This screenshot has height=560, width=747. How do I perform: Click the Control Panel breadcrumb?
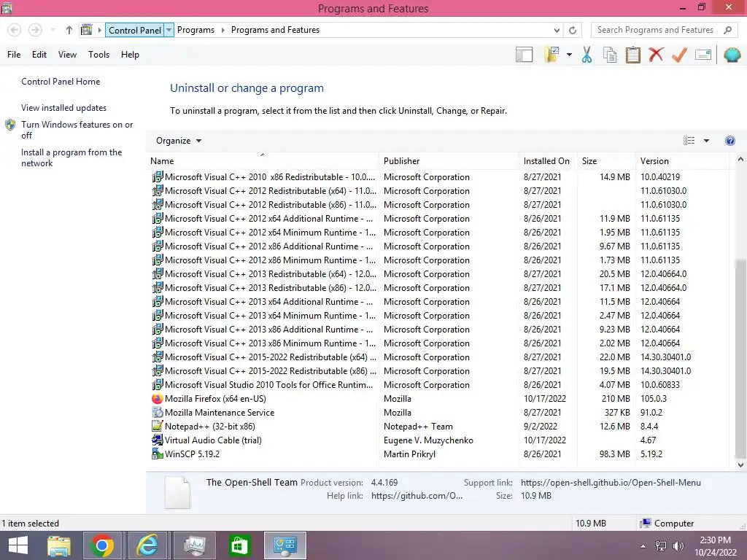pyautogui.click(x=135, y=30)
